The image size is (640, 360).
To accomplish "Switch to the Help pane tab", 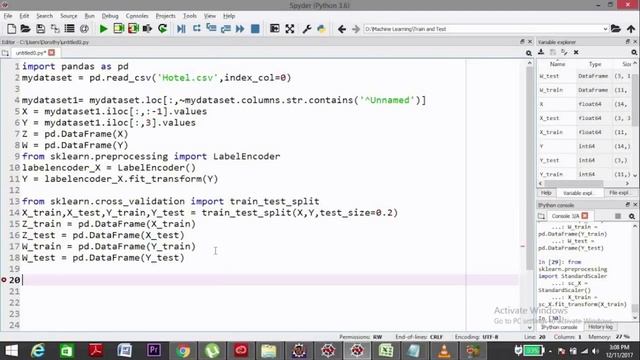I will pyautogui.click(x=546, y=193).
